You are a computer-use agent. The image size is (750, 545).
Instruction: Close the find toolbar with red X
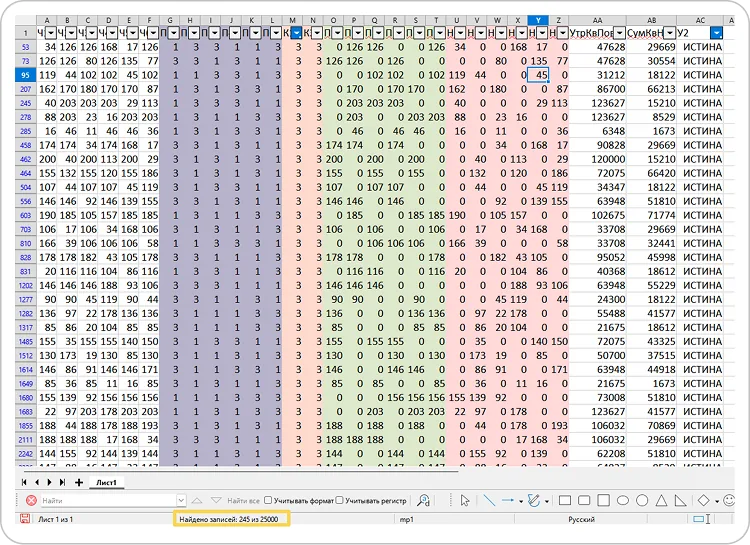point(31,501)
